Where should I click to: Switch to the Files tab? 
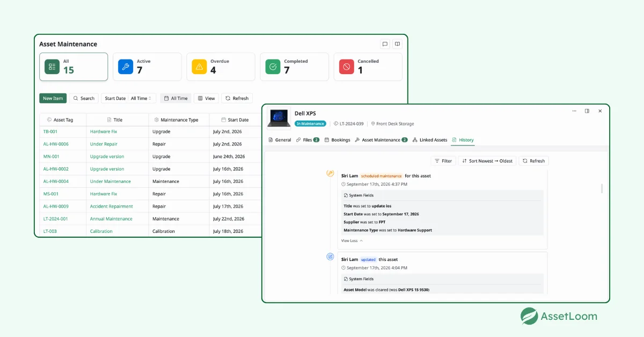tap(308, 140)
